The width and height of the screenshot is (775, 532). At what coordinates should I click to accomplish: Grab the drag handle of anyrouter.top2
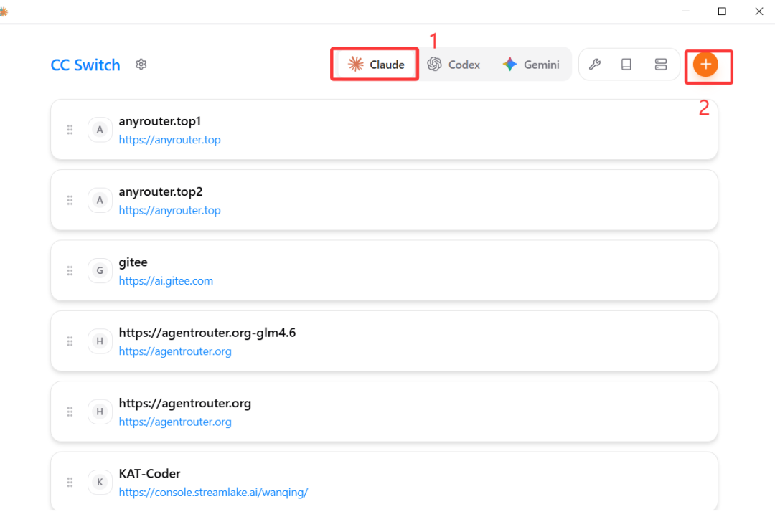pyautogui.click(x=70, y=200)
